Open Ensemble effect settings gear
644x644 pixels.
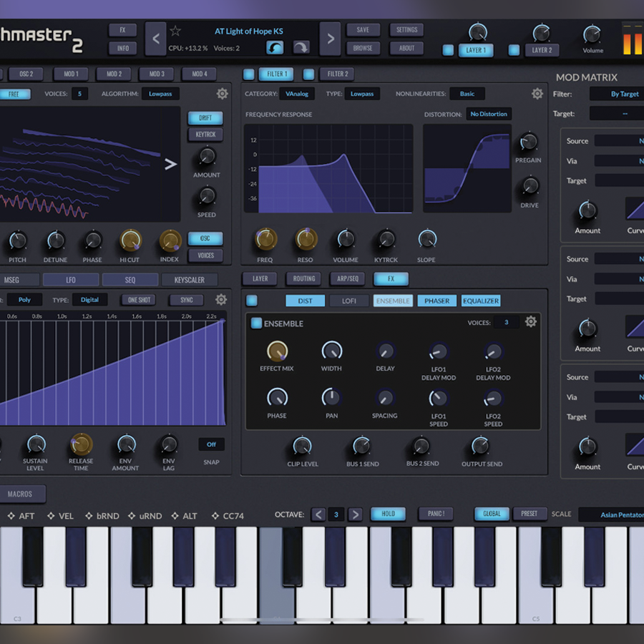pos(531,321)
